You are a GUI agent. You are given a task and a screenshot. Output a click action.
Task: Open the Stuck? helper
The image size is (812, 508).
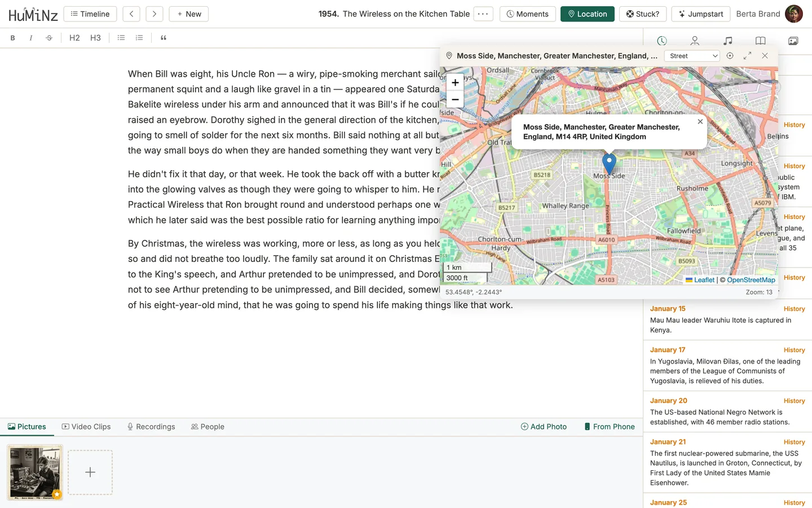[643, 14]
